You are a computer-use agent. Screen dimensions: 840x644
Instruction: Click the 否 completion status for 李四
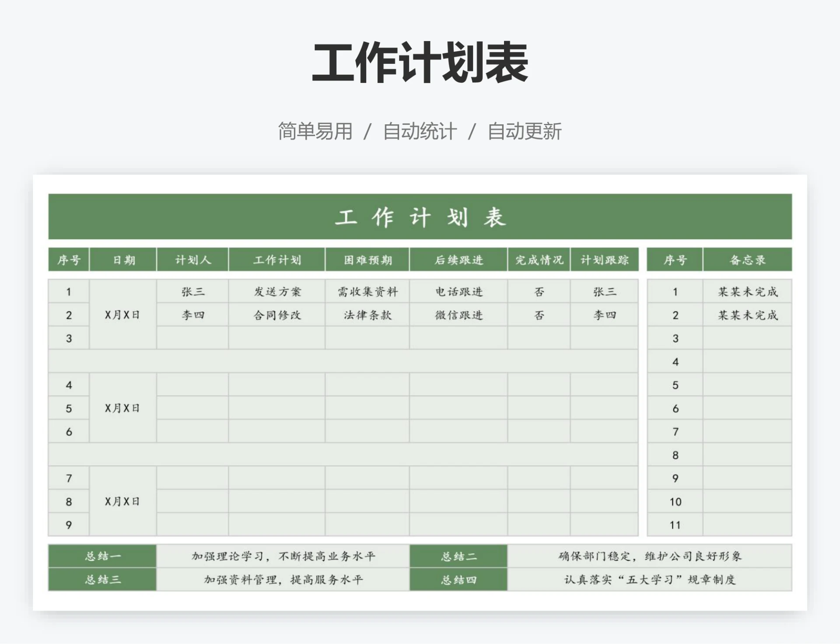tap(538, 314)
